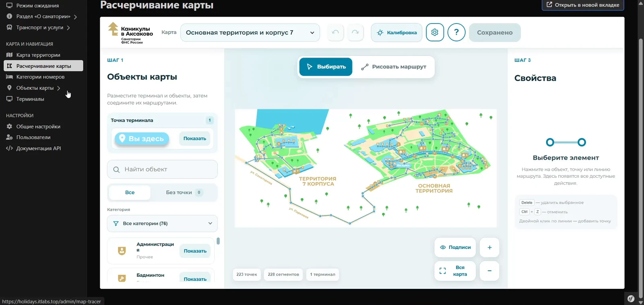644x305 pixels.
Task: Open the help question mark button
Action: click(x=456, y=32)
